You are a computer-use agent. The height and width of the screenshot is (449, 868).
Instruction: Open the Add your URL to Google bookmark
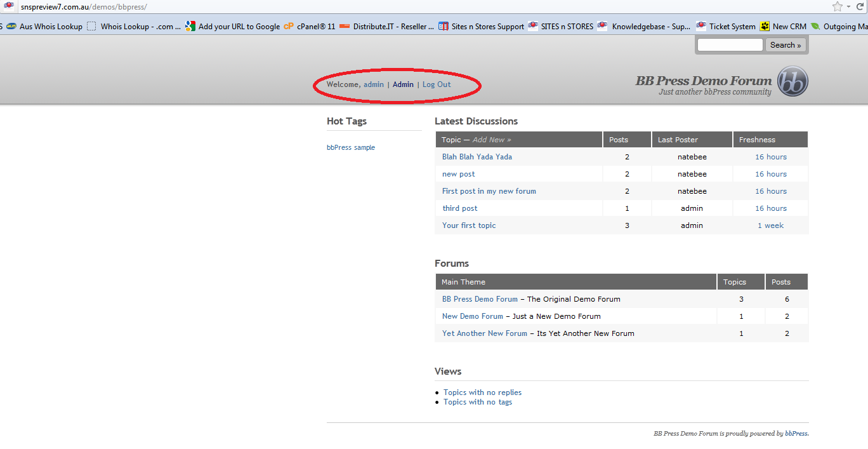(x=232, y=27)
